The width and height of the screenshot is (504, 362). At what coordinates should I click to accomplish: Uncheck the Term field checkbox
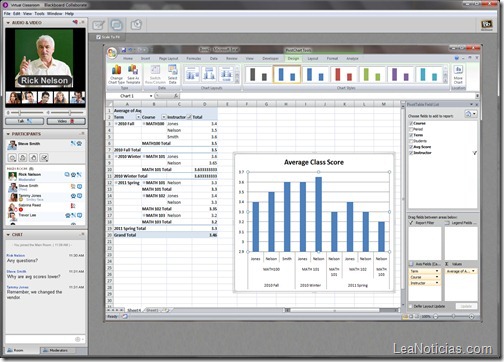click(x=411, y=135)
